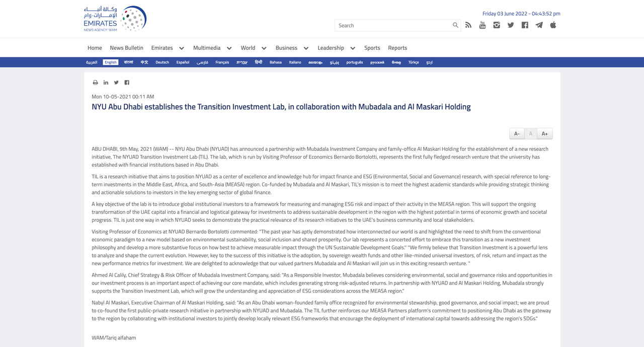Open the Apple app store icon

[x=553, y=25]
